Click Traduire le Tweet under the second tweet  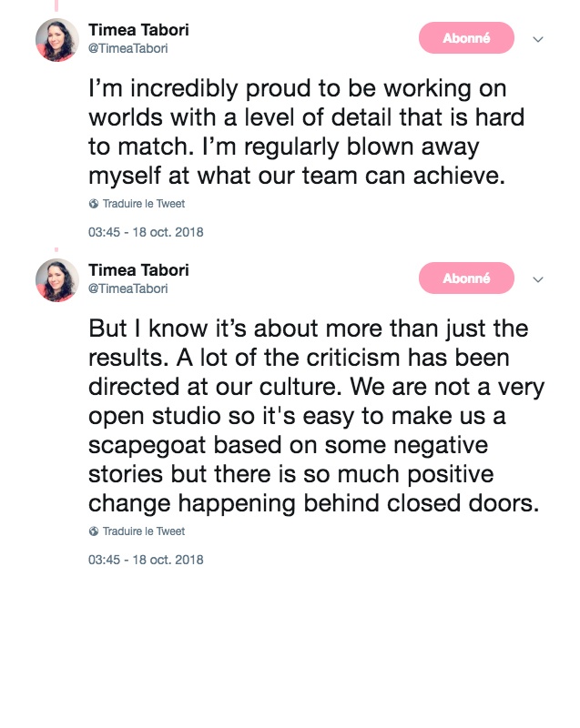tap(143, 531)
